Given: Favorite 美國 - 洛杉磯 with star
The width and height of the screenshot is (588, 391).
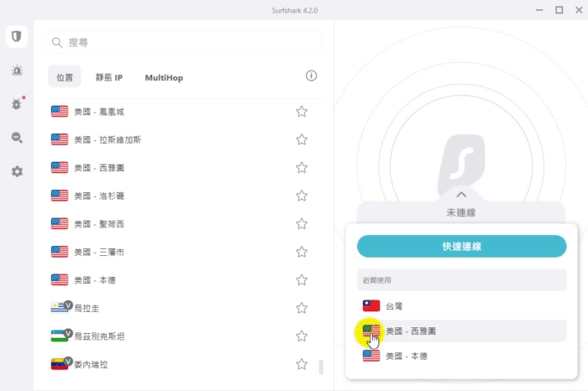Looking at the screenshot, I should (302, 195).
